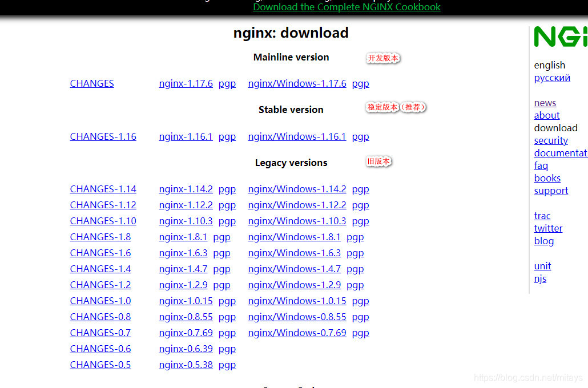Open CHANGES-0.5 link
Screen dimensions: 588x388
100,365
